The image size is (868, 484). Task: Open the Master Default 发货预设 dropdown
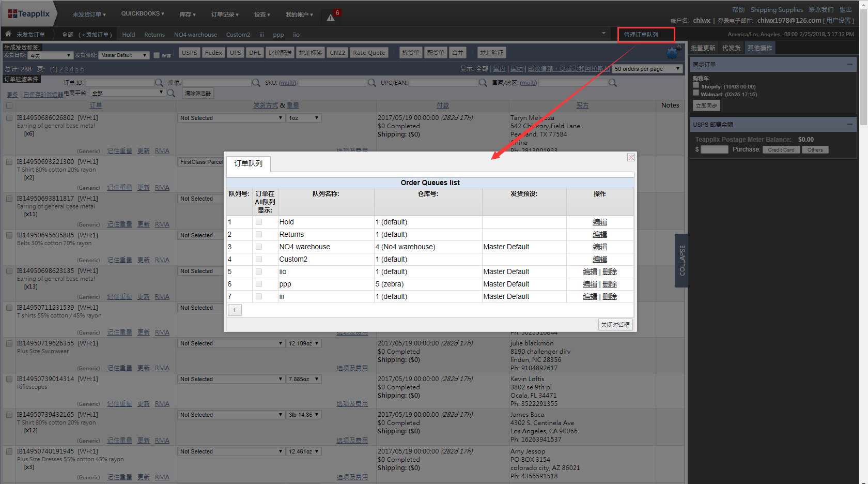[124, 55]
